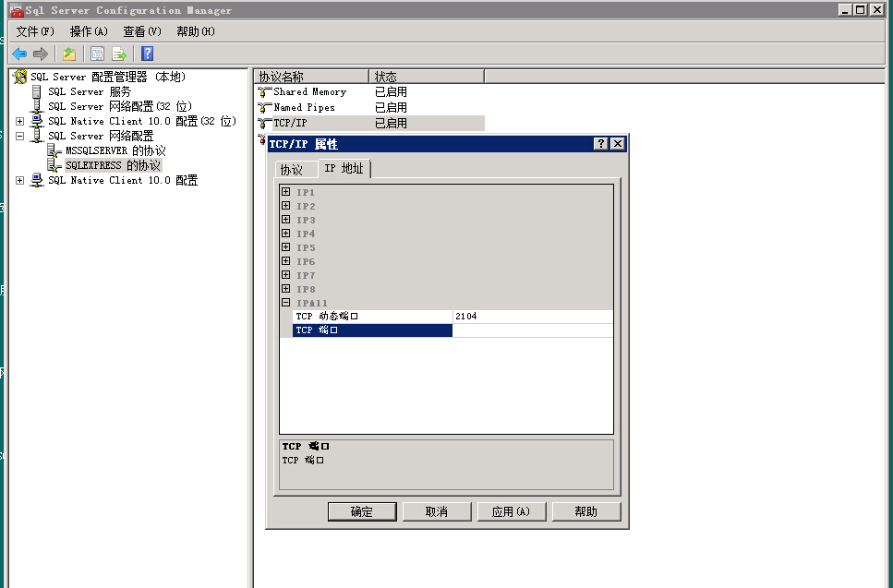Collapse the SQL Server 网络配置 tree node
This screenshot has height=588, width=893.
(20, 136)
